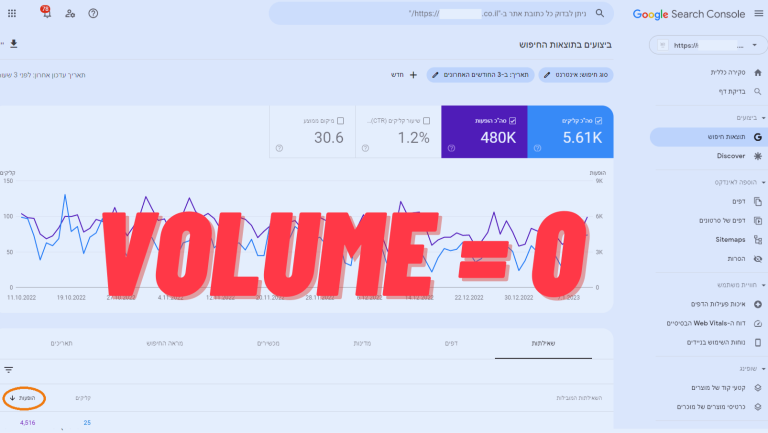Click help icon in the 480K impressions card
Image resolution: width=768 pixels, height=433 pixels.
(x=451, y=148)
